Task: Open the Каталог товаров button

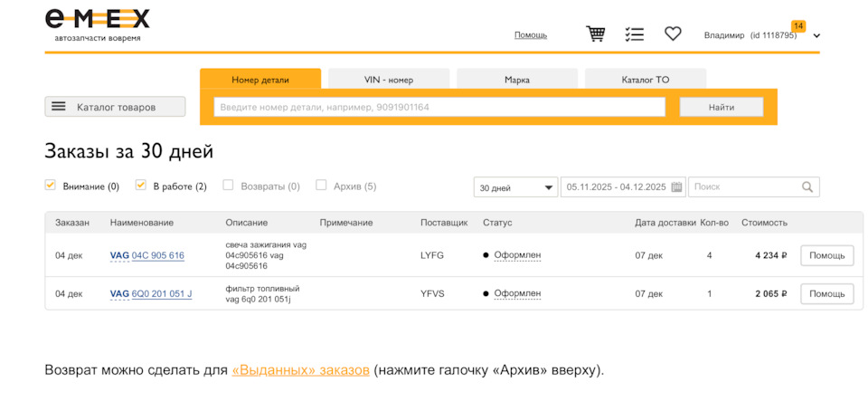Action: click(115, 107)
